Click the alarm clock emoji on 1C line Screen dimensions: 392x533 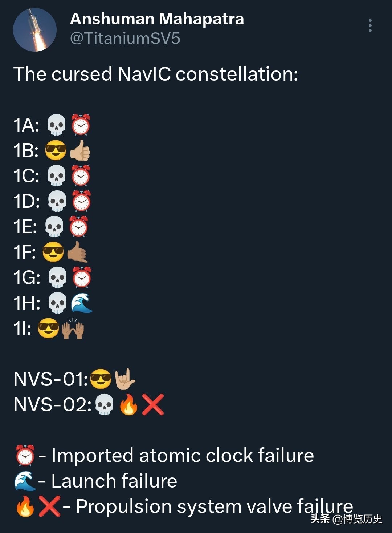(81, 176)
